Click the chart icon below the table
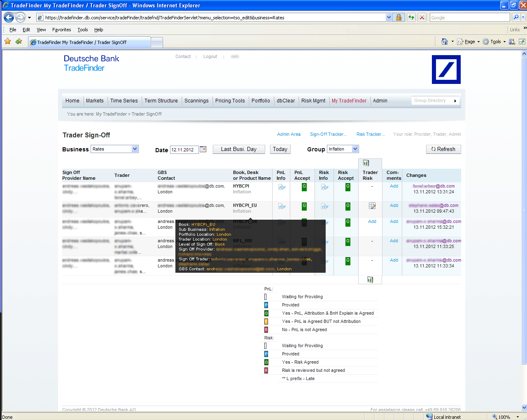This screenshot has width=527, height=420. pyautogui.click(x=370, y=280)
